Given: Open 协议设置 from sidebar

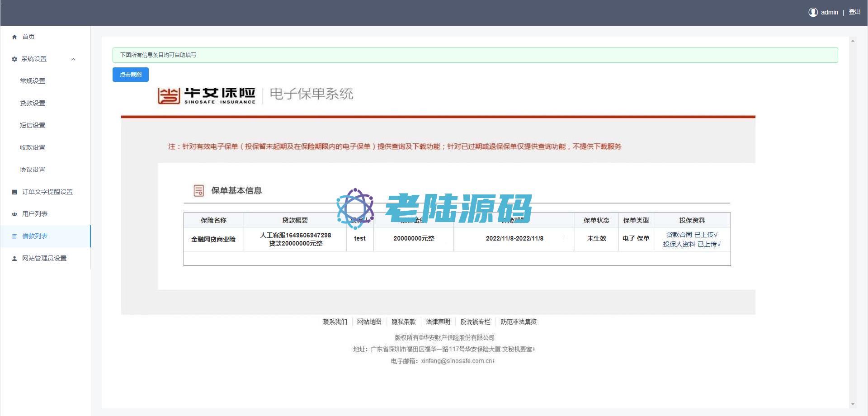Looking at the screenshot, I should coord(33,170).
